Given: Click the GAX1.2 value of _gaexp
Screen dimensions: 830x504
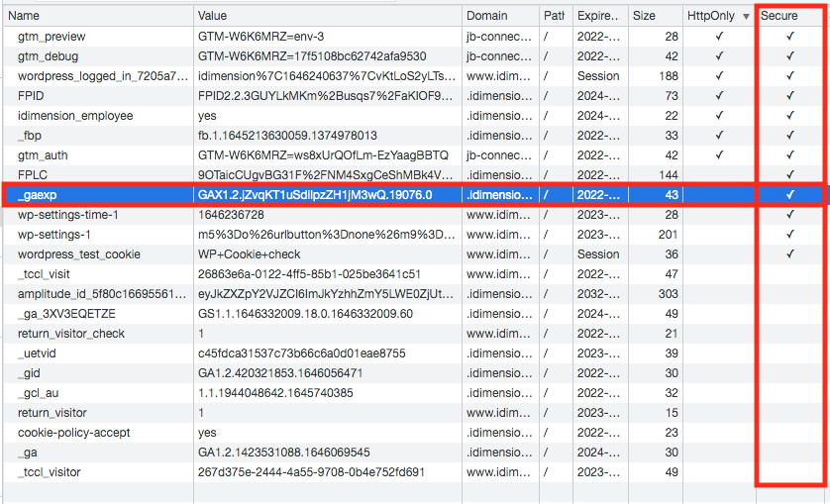Looking at the screenshot, I should point(315,195).
